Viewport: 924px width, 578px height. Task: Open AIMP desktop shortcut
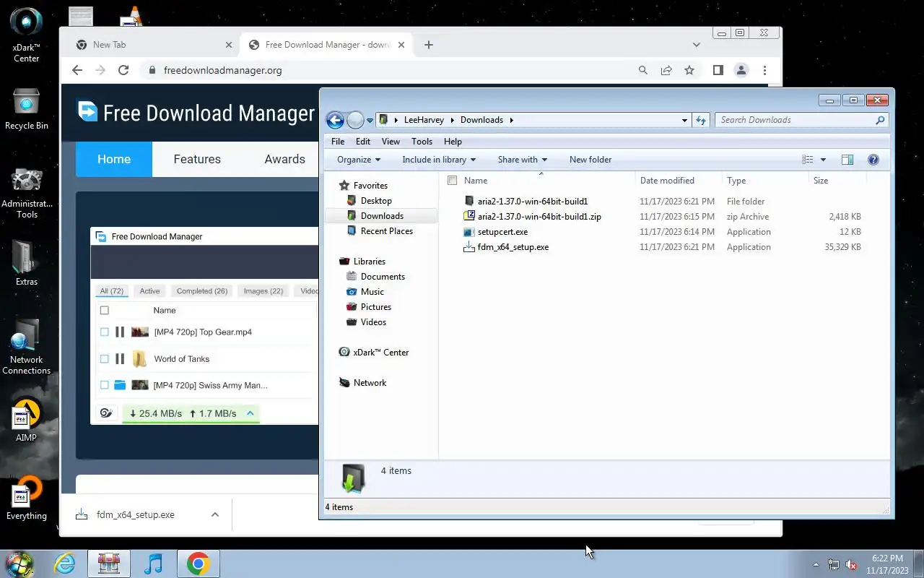pyautogui.click(x=27, y=420)
